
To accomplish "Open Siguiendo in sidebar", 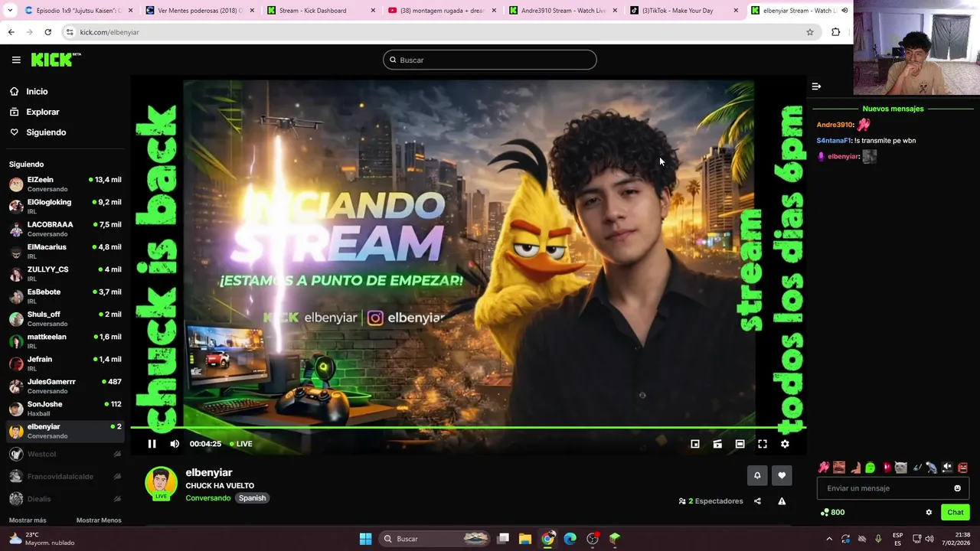I will (46, 132).
